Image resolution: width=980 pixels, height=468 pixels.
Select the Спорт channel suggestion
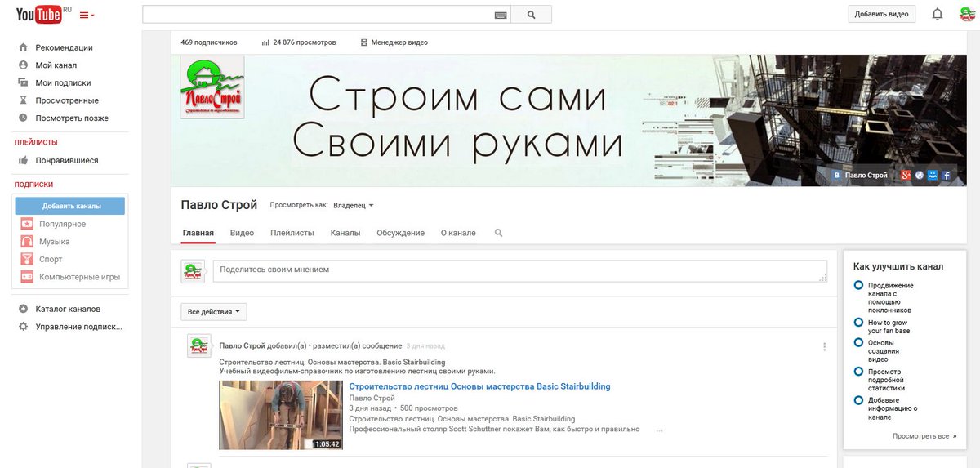(x=51, y=260)
